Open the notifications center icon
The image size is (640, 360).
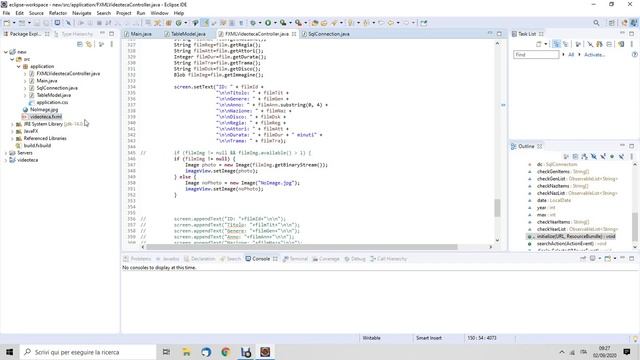click(x=627, y=352)
